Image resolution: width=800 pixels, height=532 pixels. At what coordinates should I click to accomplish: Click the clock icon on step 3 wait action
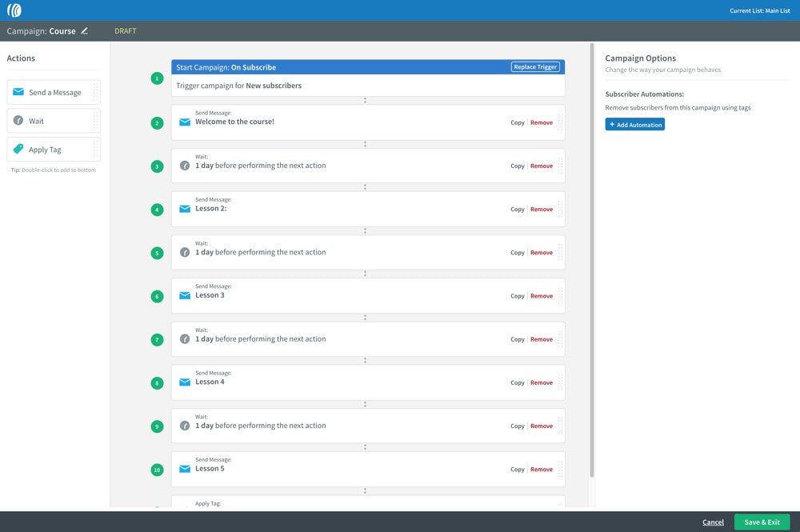185,166
